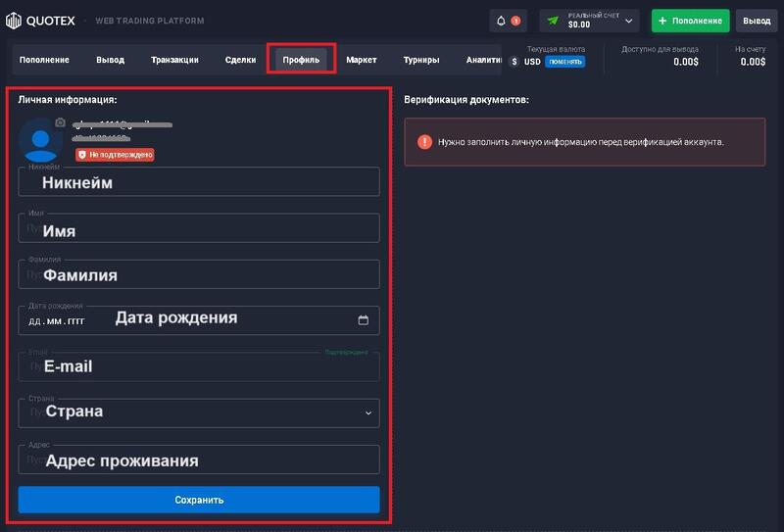Open the Аналитика tab
The height and width of the screenshot is (532, 784).
point(483,60)
